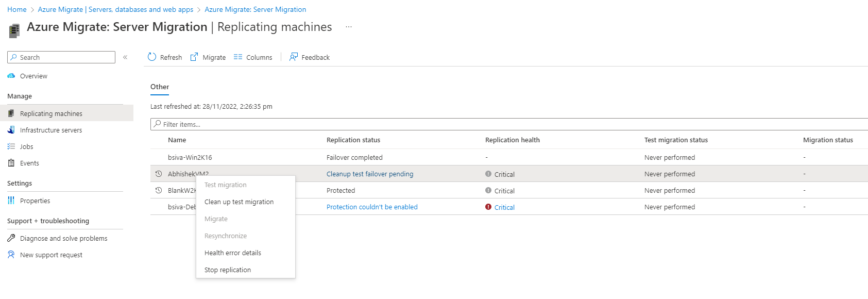Click the Refresh icon in toolbar

[152, 57]
